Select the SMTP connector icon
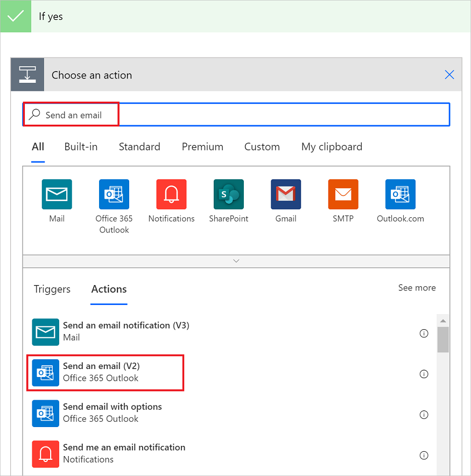 coord(343,194)
